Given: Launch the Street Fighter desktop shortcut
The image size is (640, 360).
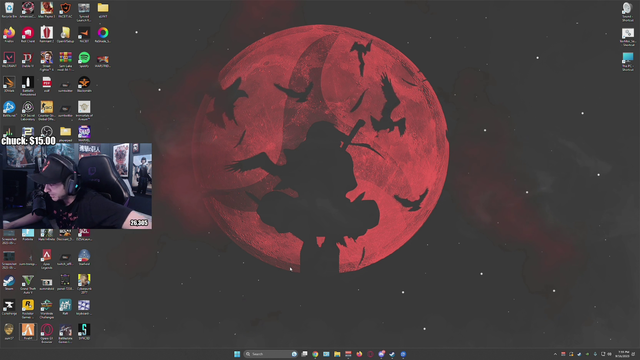Looking at the screenshot, I should (x=47, y=61).
